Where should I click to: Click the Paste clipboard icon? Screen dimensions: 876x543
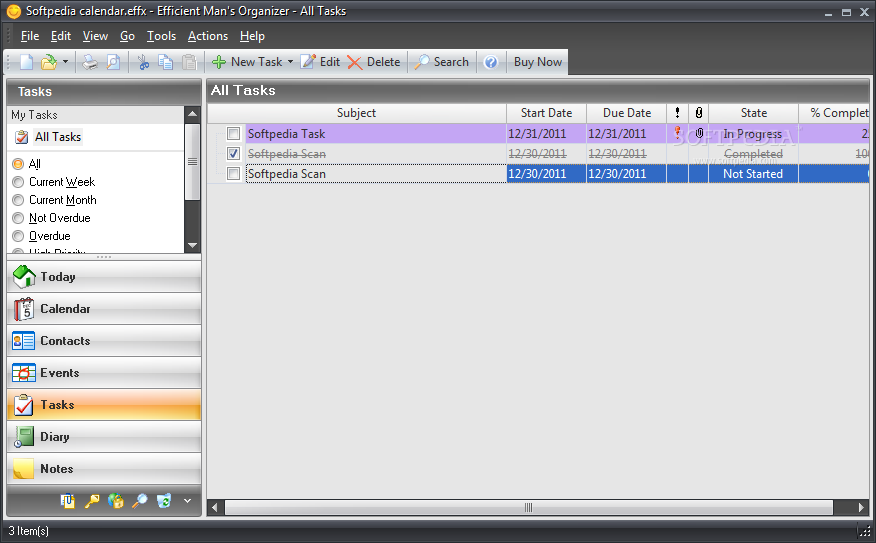coord(190,62)
